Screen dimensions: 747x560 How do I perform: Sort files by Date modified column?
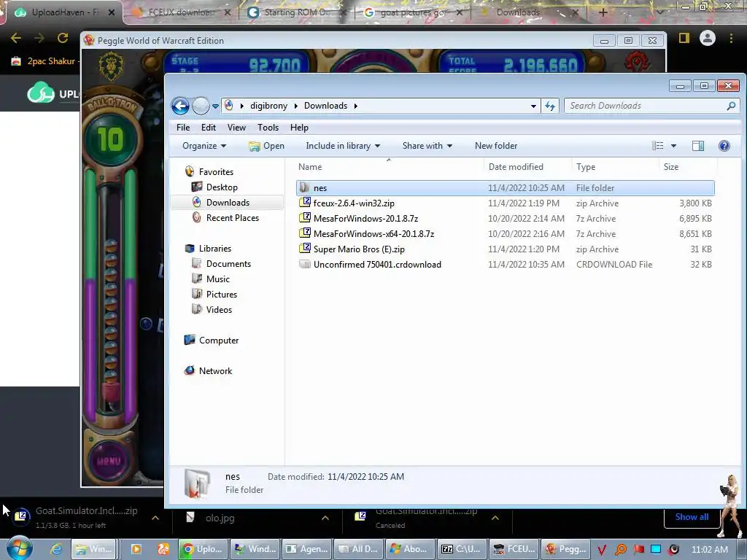click(516, 167)
